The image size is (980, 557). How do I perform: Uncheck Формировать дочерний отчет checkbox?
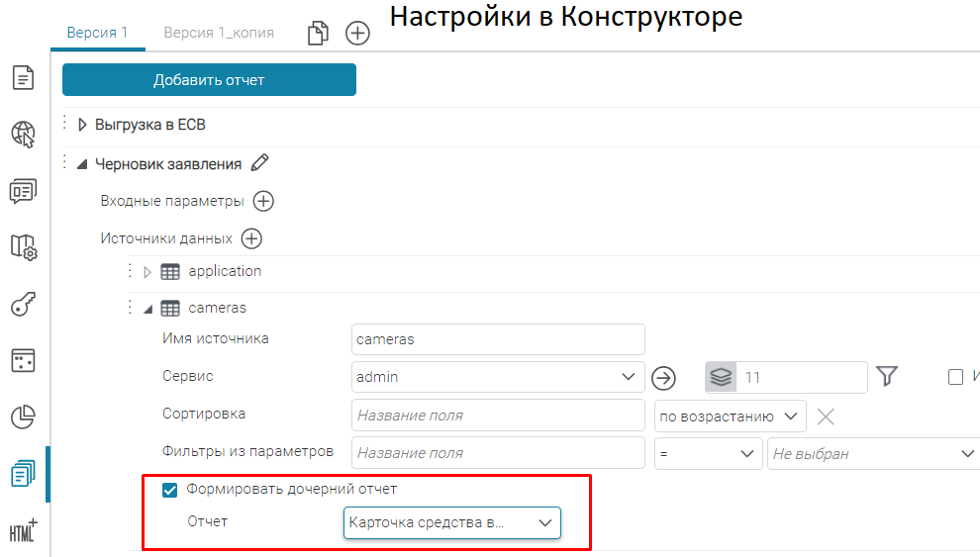[x=169, y=490]
